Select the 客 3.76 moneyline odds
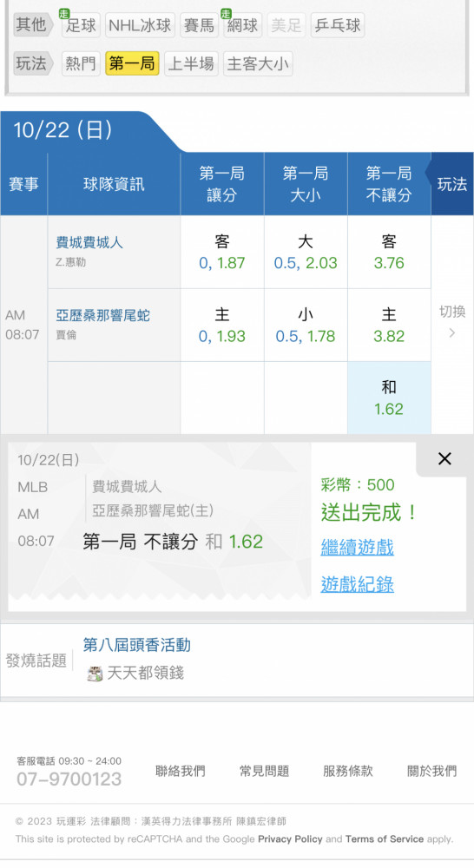474x868 pixels. click(389, 252)
